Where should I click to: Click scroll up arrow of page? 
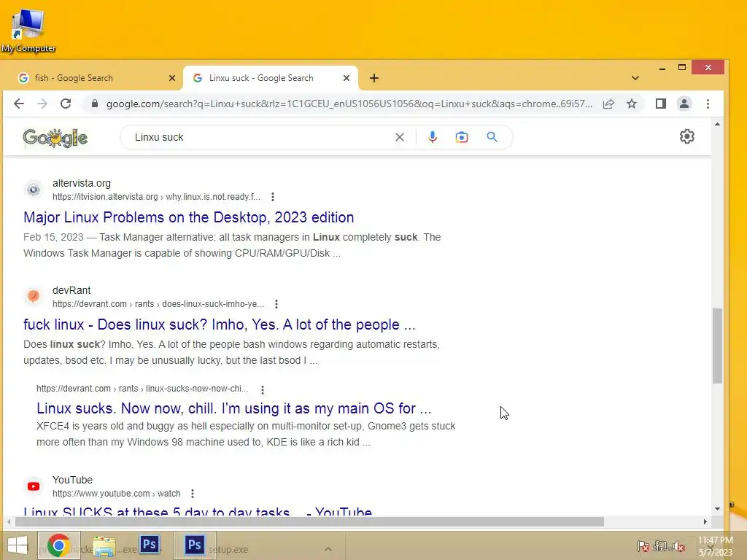coord(717,124)
